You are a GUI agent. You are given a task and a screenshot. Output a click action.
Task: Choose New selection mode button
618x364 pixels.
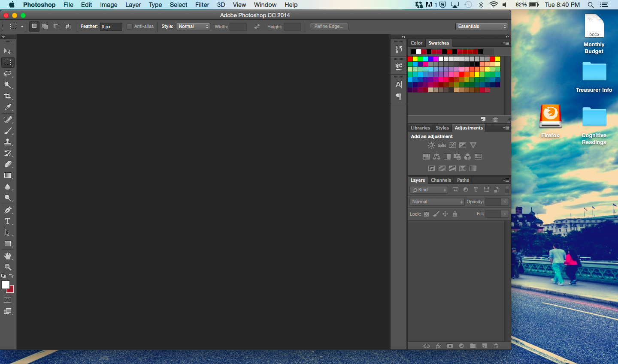[34, 26]
